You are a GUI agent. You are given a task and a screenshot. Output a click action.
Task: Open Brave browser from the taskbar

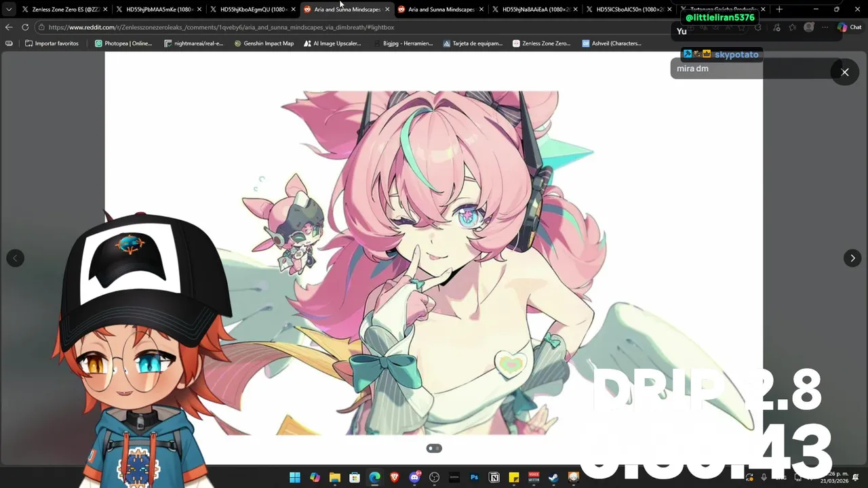point(395,478)
